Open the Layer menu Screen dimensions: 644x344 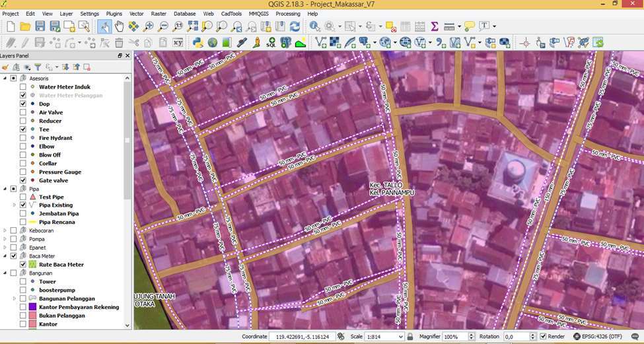point(66,14)
